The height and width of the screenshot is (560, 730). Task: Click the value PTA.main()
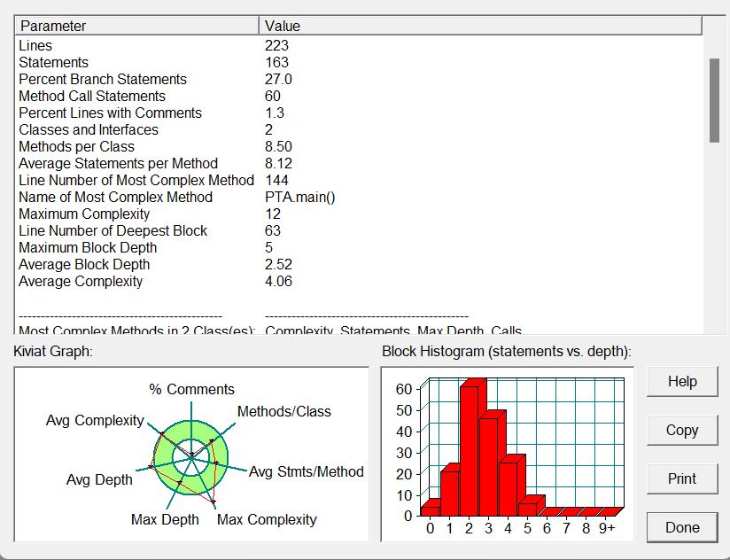point(299,197)
